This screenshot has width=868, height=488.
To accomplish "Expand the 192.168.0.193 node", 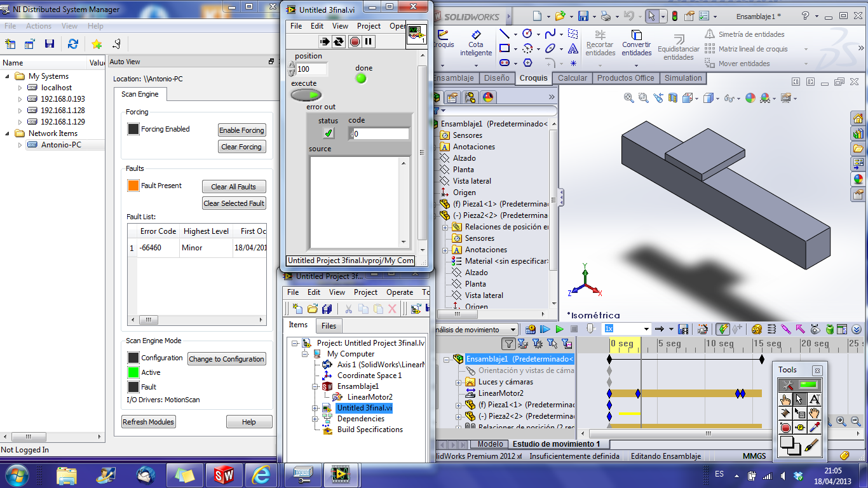I will click(x=20, y=99).
